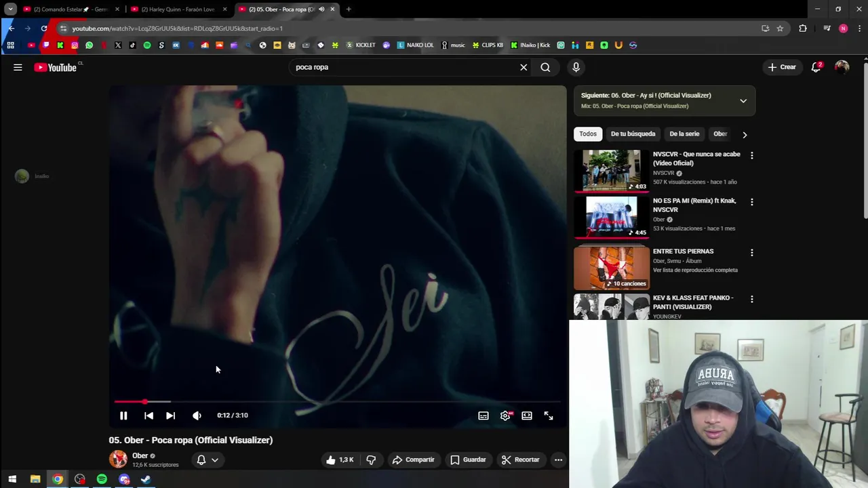The width and height of the screenshot is (868, 488).
Task: Bookmark this page with the star
Action: 780,28
